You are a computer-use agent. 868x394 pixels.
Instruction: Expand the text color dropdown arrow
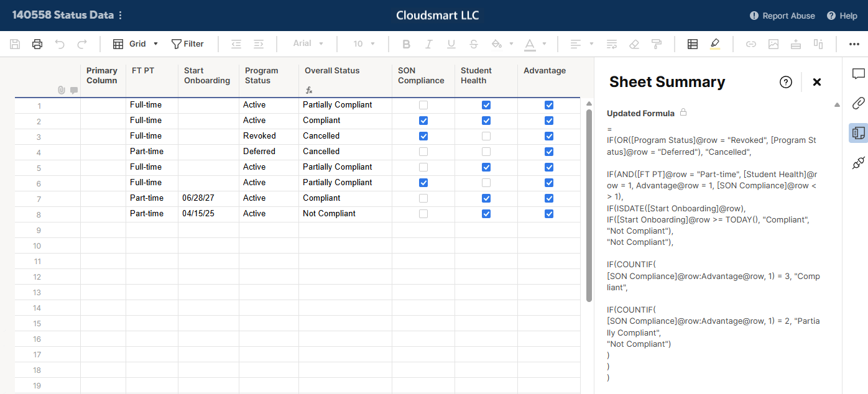point(544,44)
